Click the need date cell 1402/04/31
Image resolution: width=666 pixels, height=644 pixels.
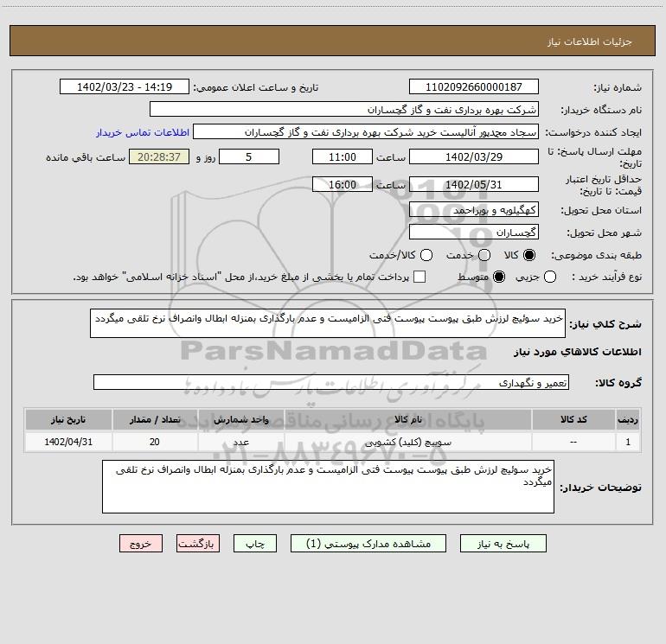pyautogui.click(x=68, y=442)
